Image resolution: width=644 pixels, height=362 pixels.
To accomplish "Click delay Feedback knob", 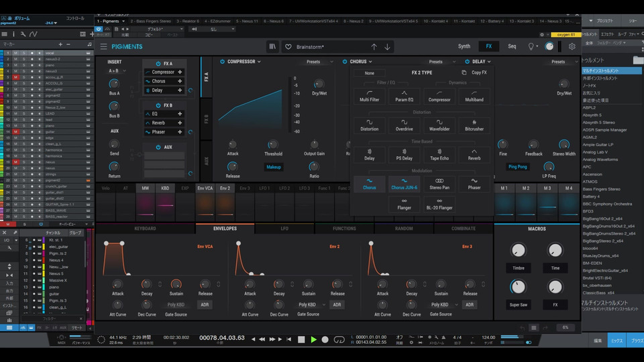I will (533, 144).
